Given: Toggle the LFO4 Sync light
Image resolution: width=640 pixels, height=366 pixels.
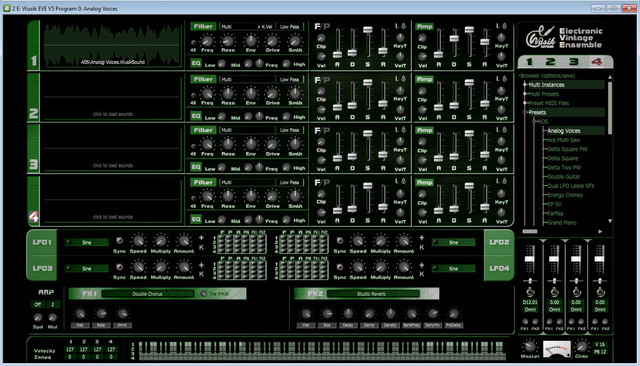Looking at the screenshot, I should 340,267.
